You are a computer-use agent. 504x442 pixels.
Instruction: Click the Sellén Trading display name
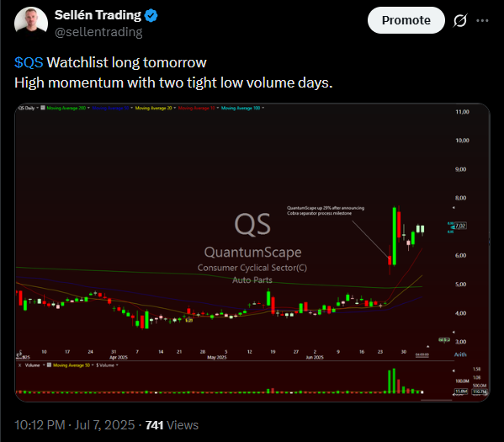click(98, 15)
